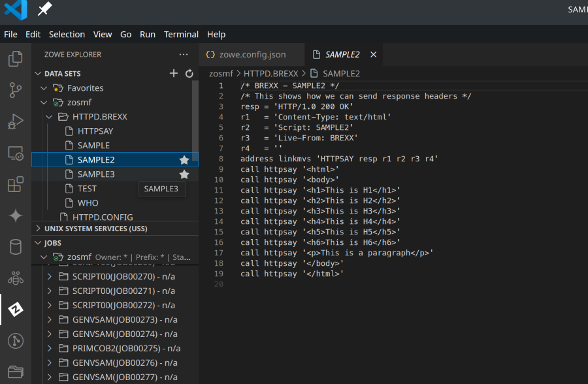Open the HTTPSAY member in the tree
Image resolution: width=588 pixels, height=384 pixels.
pyautogui.click(x=95, y=131)
